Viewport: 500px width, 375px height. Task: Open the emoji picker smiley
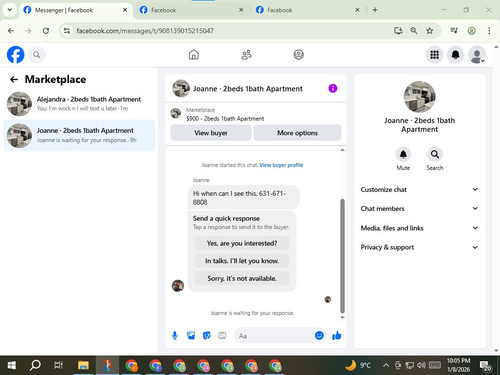tap(319, 335)
